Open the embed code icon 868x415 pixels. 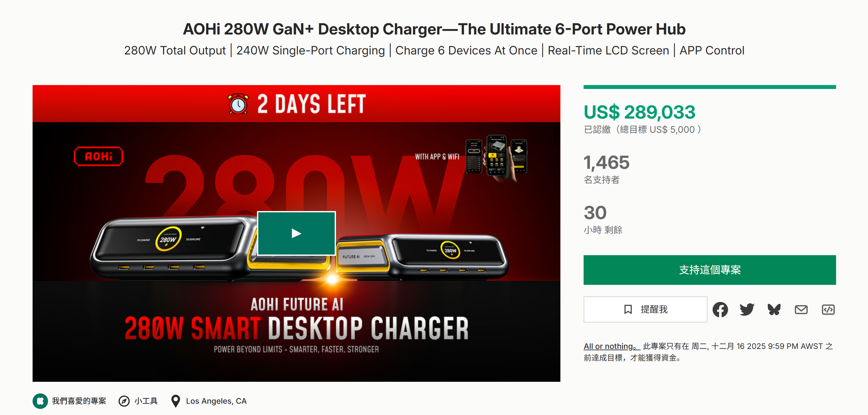pyautogui.click(x=828, y=309)
